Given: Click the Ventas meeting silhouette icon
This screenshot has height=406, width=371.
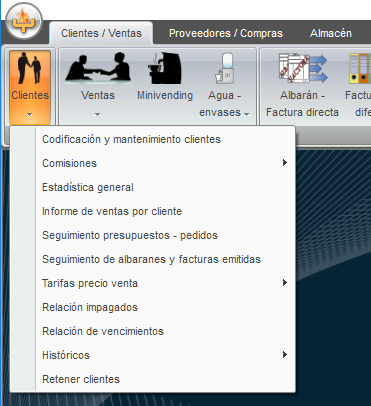Looking at the screenshot, I should (98, 68).
